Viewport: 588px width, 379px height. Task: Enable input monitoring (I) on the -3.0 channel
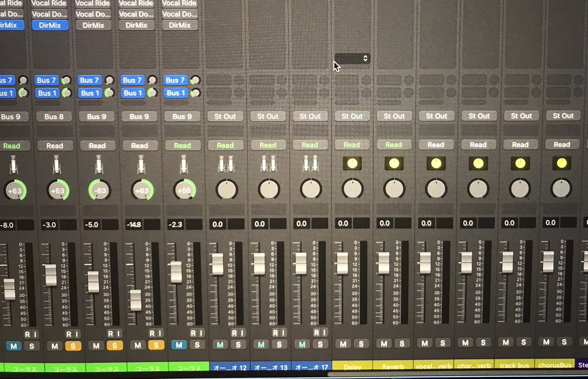(77, 334)
